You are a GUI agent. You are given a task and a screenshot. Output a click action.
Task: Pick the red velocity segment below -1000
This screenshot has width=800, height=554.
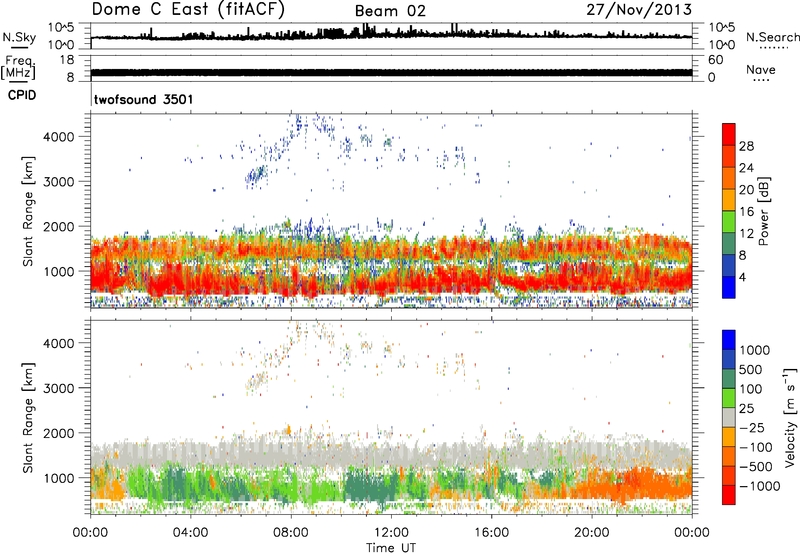coord(729,495)
